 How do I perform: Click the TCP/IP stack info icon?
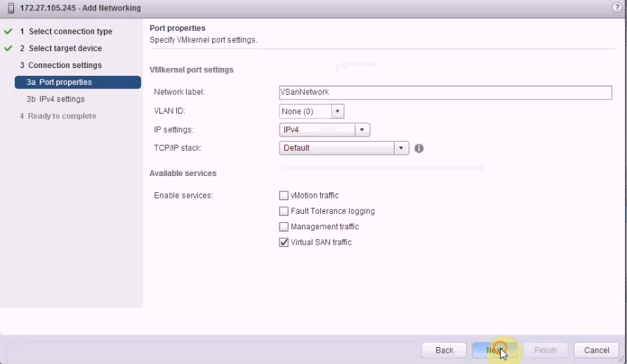tap(419, 149)
